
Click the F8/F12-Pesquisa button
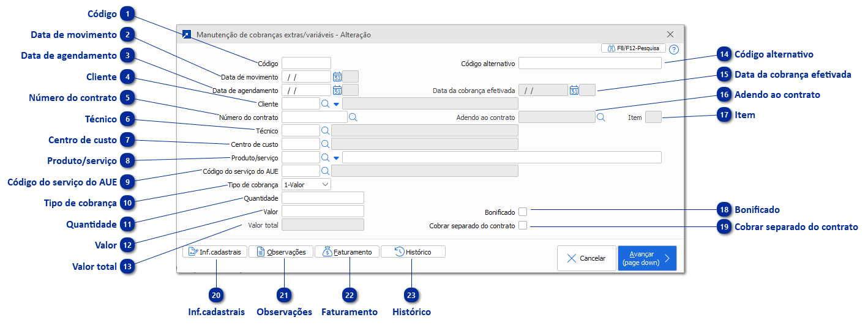(x=633, y=48)
